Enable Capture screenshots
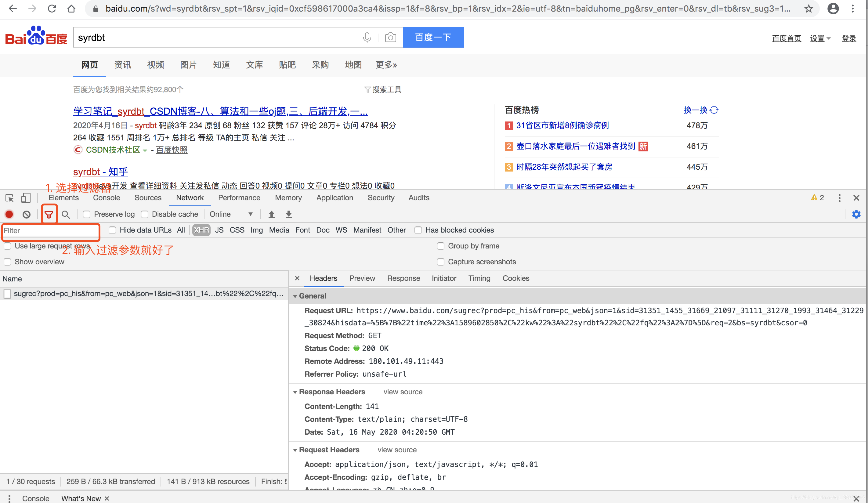 tap(440, 262)
